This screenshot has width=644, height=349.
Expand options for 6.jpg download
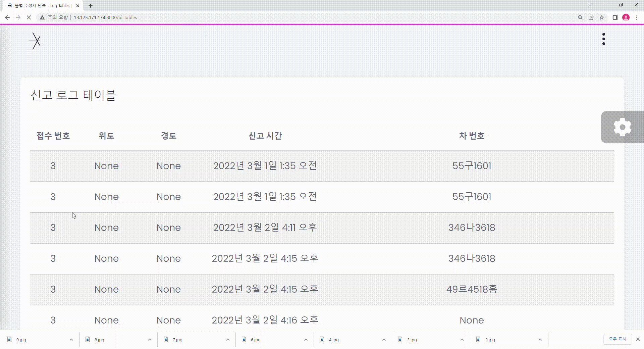click(306, 340)
